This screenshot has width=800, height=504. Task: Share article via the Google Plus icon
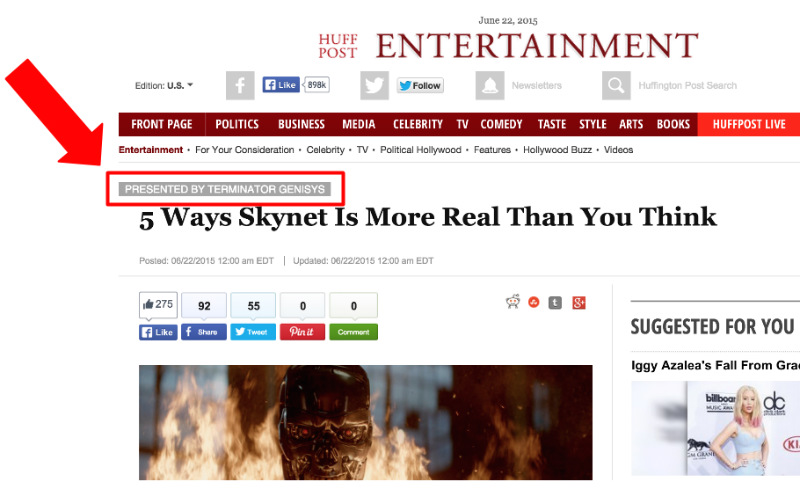579,303
